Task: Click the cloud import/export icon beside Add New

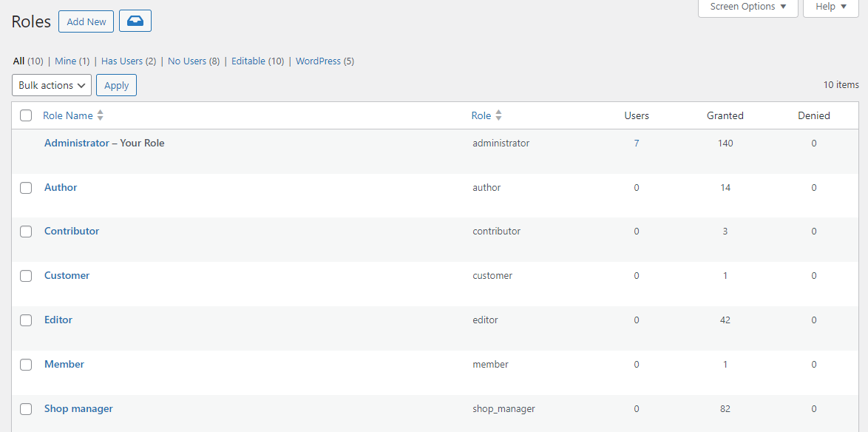Action: pyautogui.click(x=135, y=21)
